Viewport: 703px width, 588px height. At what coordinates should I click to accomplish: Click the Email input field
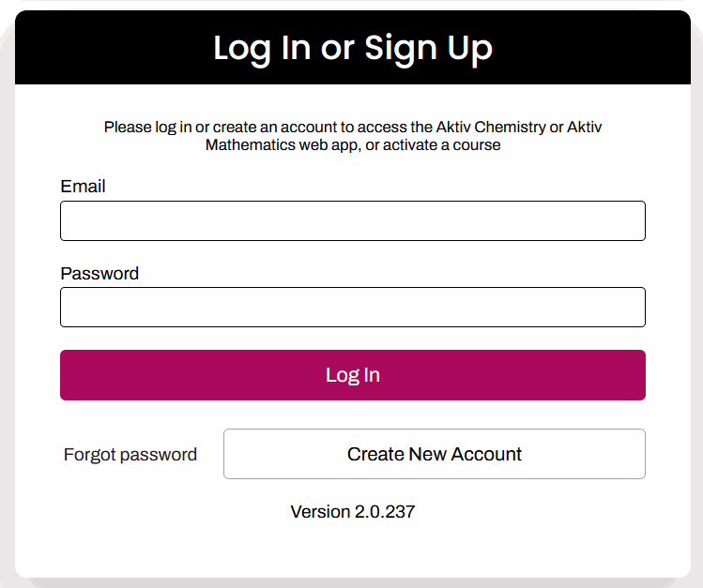352,221
